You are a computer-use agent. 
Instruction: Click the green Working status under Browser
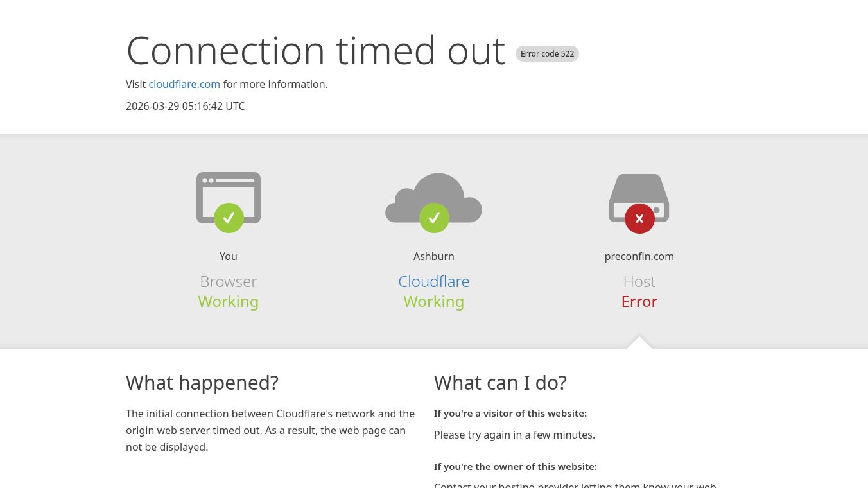coord(229,301)
